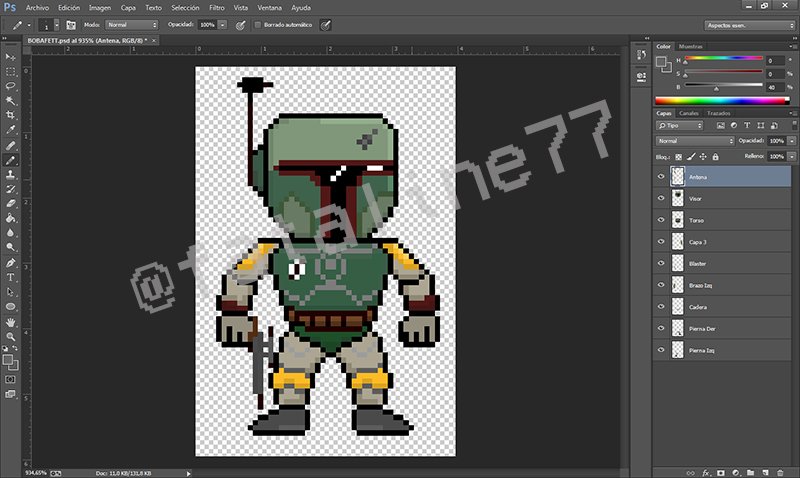Open the Imagen menu
This screenshot has height=478, width=800.
click(x=99, y=8)
